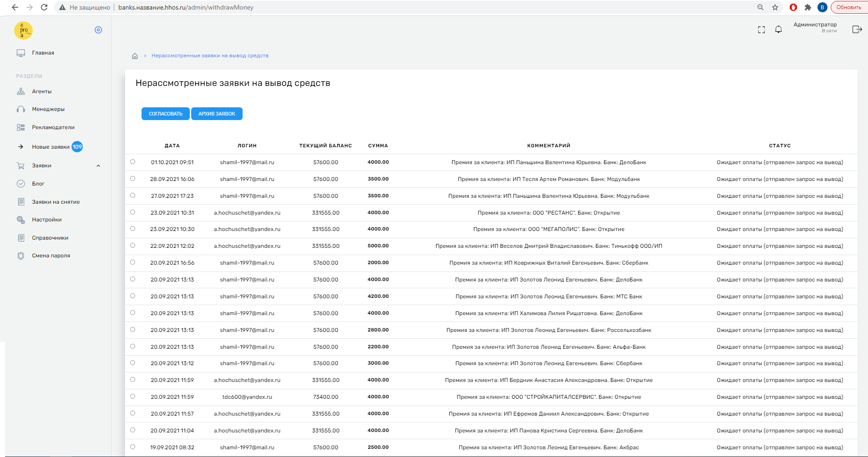
Task: Enter fullscreen mode via the corners icon
Action: click(x=761, y=30)
